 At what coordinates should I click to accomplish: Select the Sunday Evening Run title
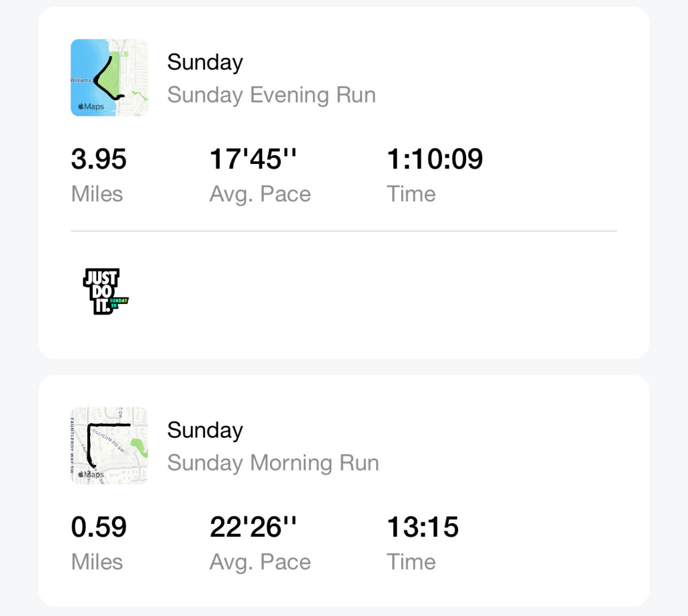point(271,95)
